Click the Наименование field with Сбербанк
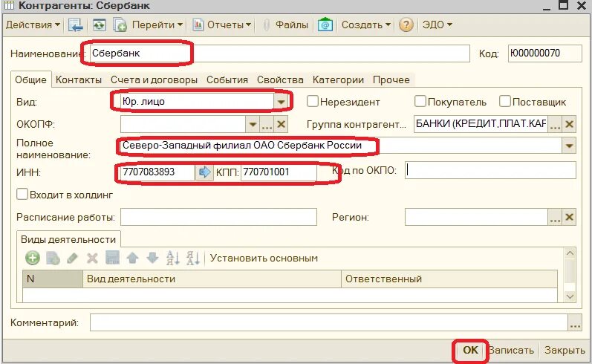 point(279,53)
